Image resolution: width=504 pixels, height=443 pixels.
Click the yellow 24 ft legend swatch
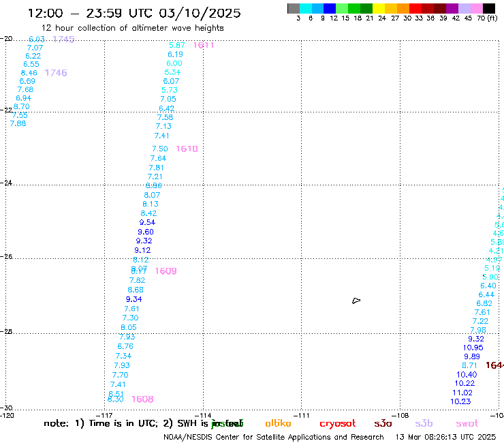click(x=379, y=8)
